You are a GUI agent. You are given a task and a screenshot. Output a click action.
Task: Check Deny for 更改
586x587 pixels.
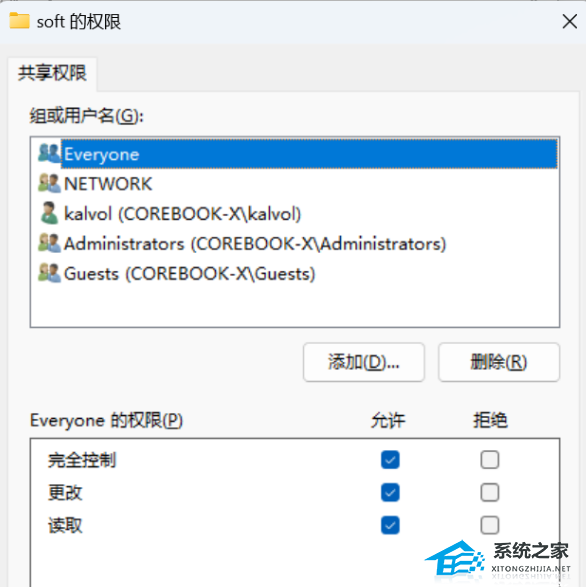490,492
